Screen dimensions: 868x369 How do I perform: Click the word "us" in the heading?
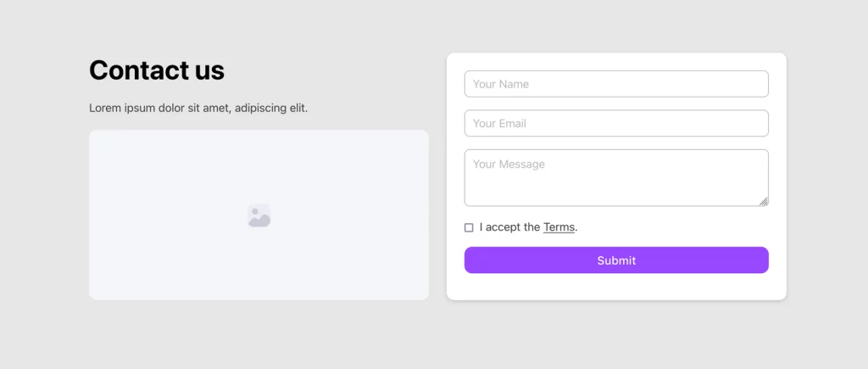(209, 70)
